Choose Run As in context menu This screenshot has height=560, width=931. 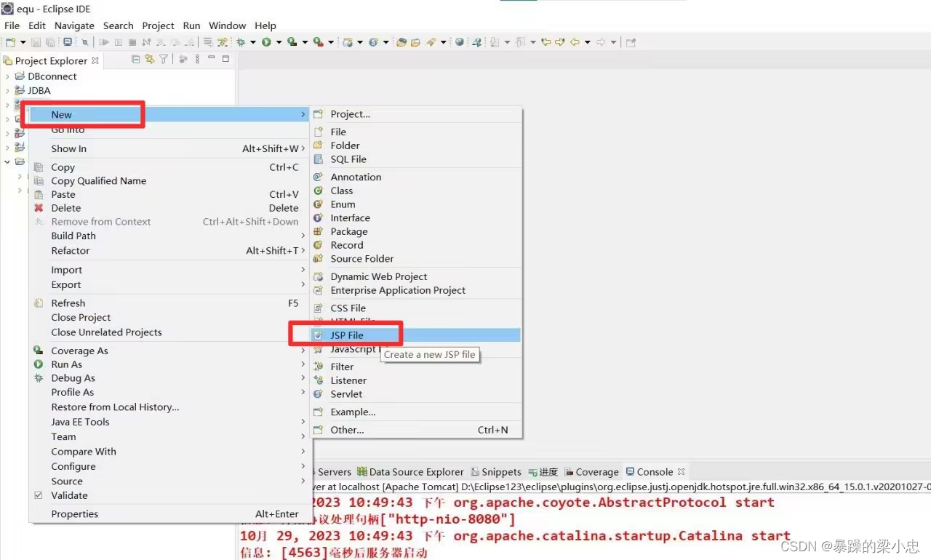(169, 364)
